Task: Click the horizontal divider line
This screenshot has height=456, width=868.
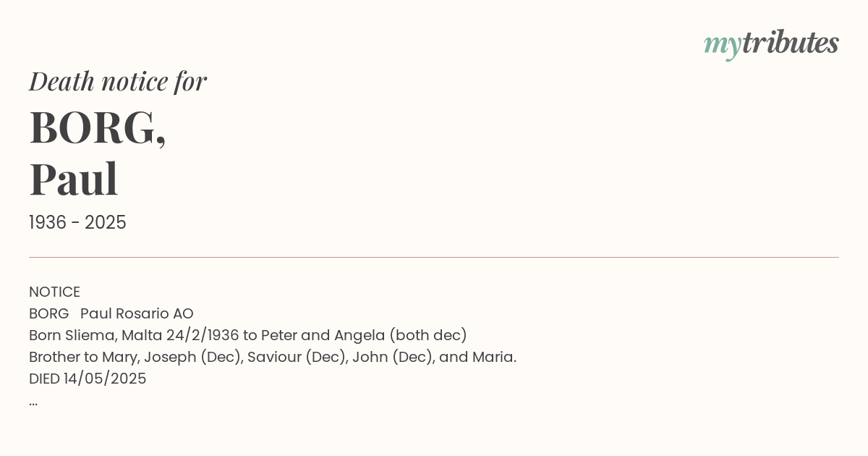Action: (x=434, y=257)
